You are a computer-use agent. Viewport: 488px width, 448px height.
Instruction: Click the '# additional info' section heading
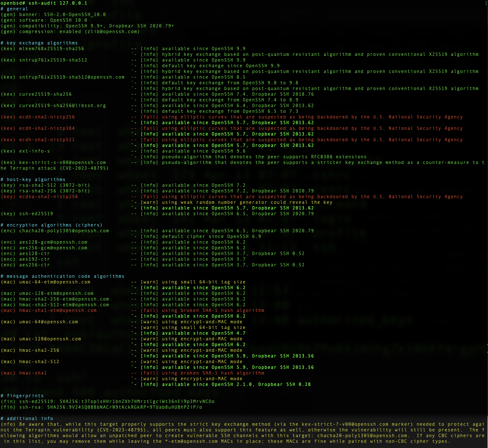[x=27, y=419]
